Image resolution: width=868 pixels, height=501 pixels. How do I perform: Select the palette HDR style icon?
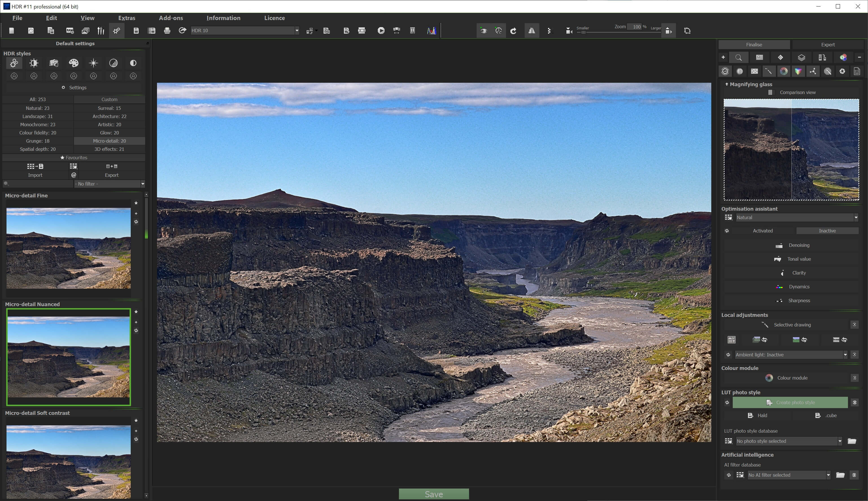point(74,63)
